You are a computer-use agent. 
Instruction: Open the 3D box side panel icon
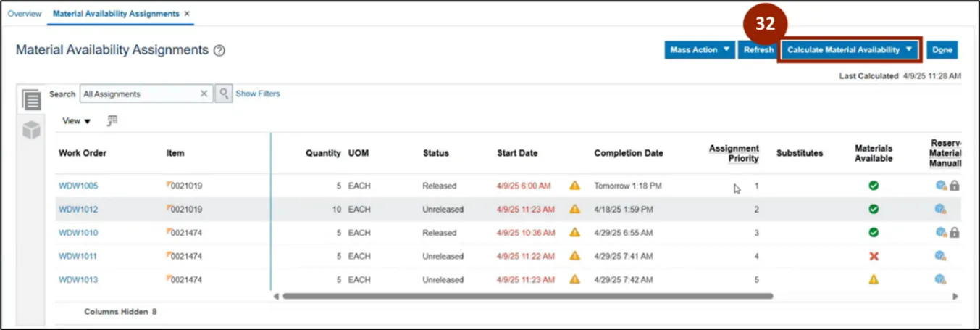(31, 131)
